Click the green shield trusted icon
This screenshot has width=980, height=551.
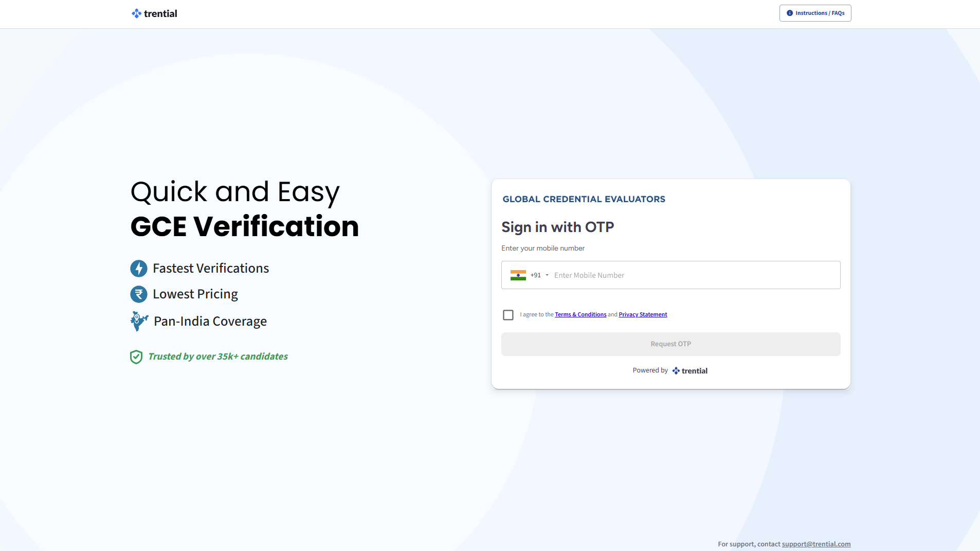coord(136,357)
